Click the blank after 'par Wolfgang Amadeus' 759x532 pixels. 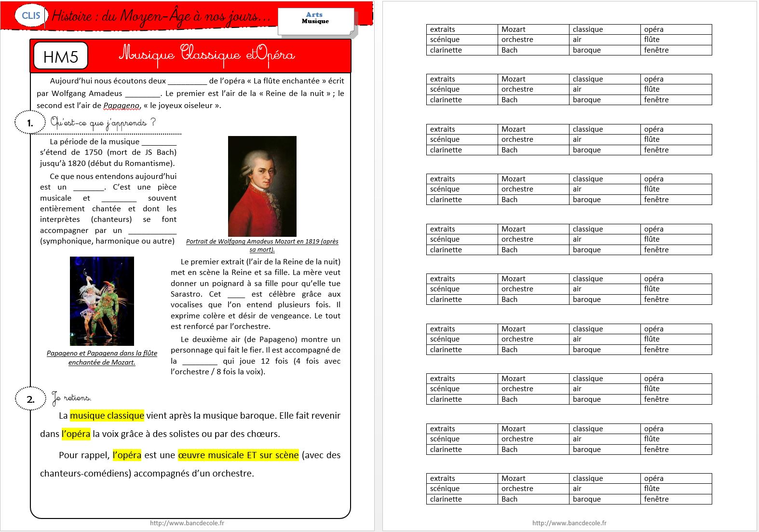click(142, 94)
